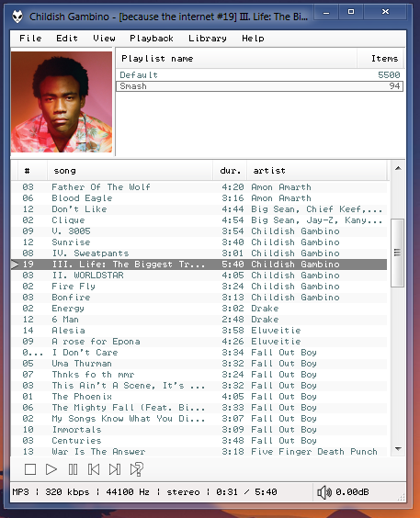
Task: Sort by the song column header
Action: pos(131,171)
